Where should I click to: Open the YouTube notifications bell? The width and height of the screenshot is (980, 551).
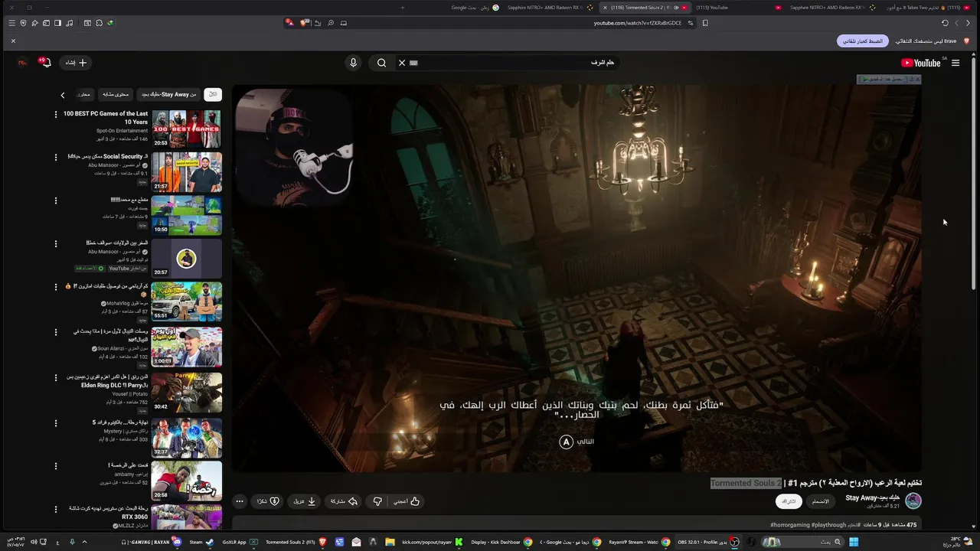point(45,63)
